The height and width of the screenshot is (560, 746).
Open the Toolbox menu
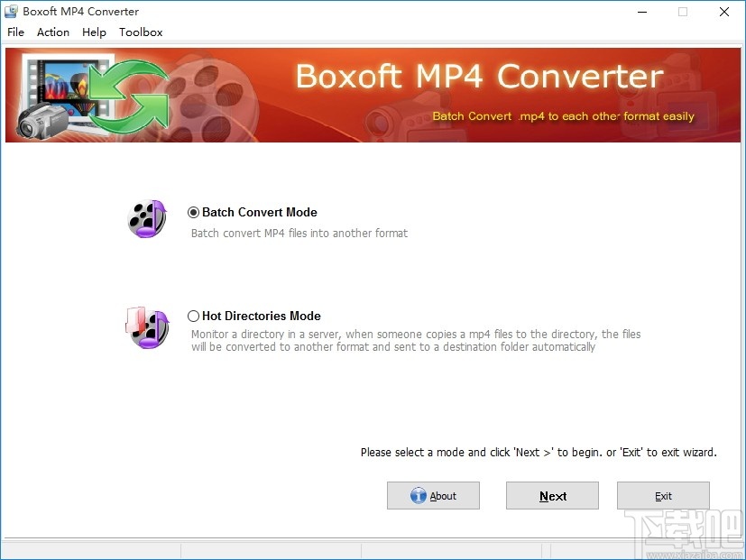[x=141, y=32]
